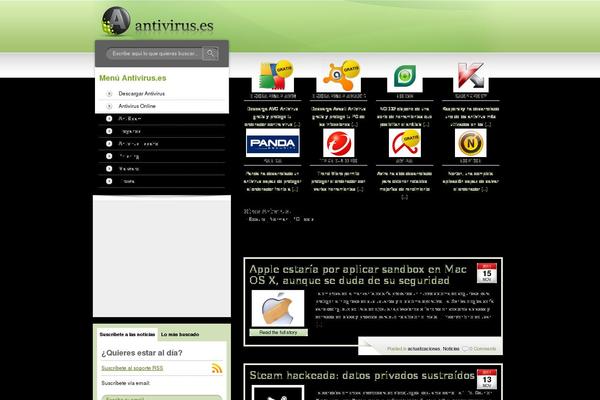The image size is (600, 400).
Task: Click the ¿Quieres estar al día? heading
Action: (142, 353)
